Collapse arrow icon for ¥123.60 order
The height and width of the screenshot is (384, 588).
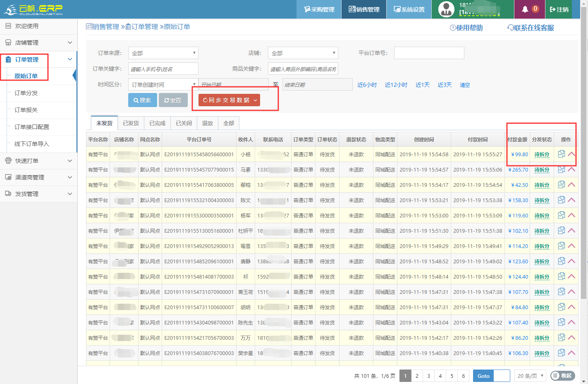(x=571, y=261)
